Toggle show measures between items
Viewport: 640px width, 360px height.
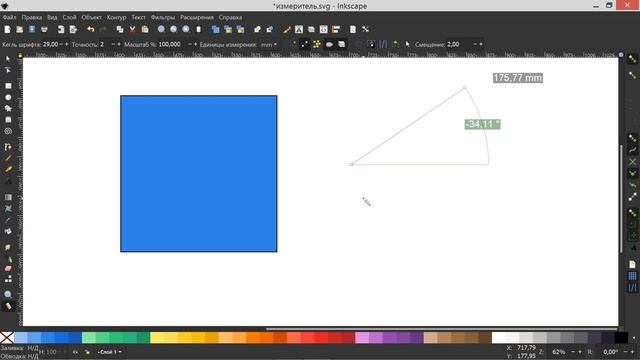pyautogui.click(x=317, y=44)
